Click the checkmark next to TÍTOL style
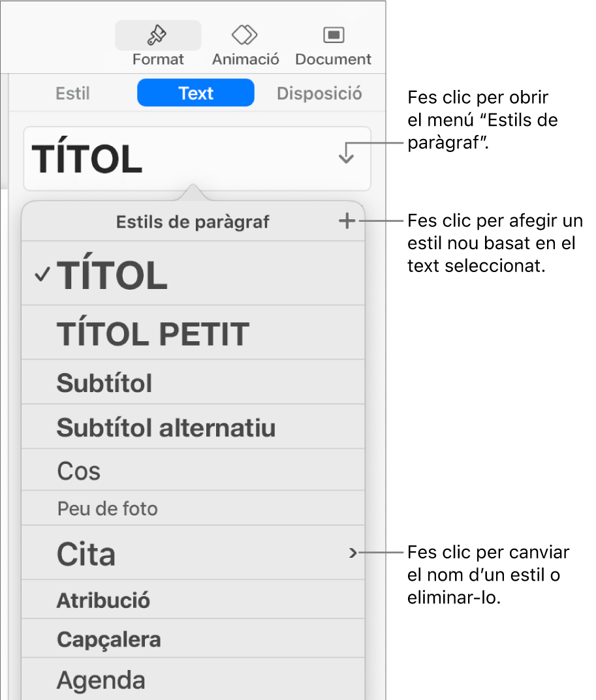 (42, 275)
